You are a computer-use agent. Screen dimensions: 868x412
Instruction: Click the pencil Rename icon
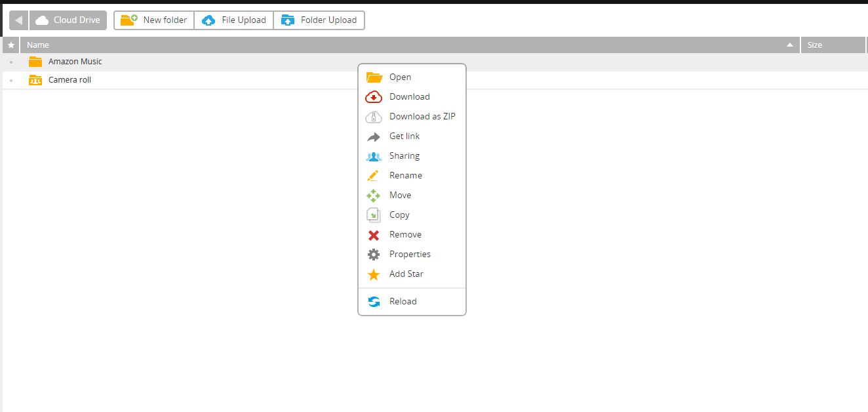pyautogui.click(x=373, y=176)
